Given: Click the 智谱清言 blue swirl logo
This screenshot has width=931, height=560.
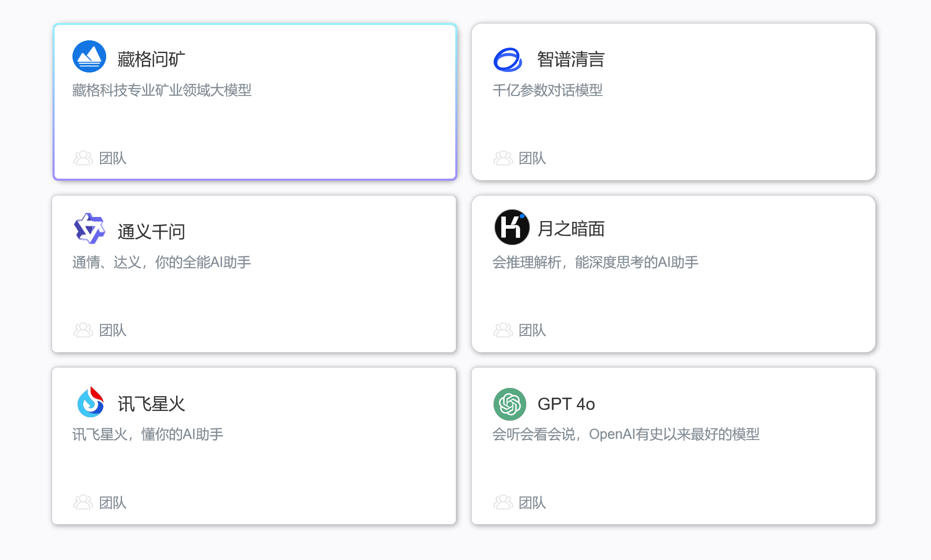Looking at the screenshot, I should coord(508,60).
